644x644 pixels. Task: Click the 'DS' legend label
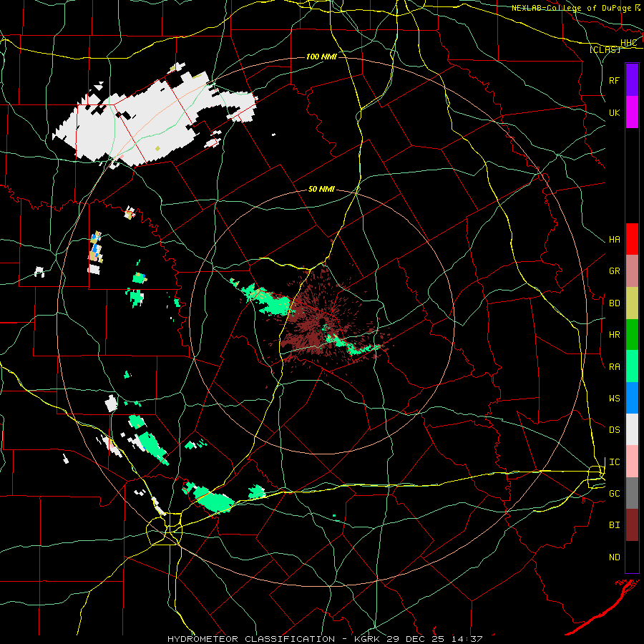[615, 429]
